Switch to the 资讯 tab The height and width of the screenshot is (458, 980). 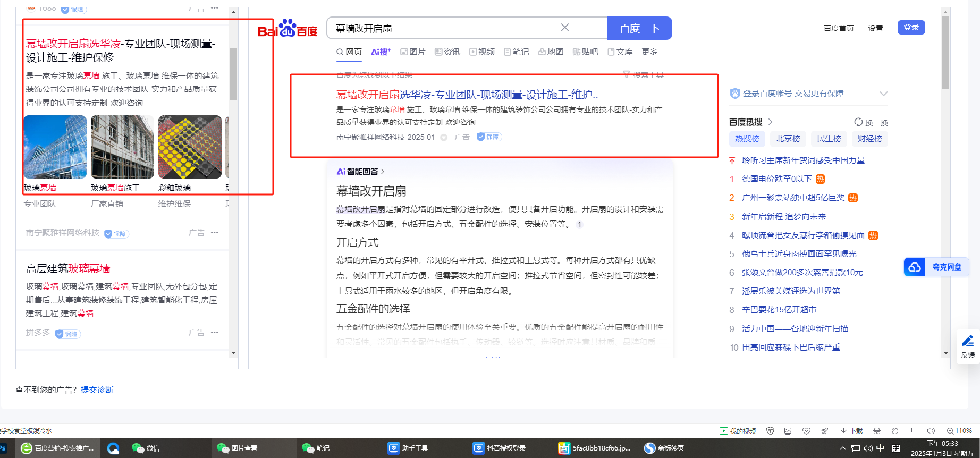pyautogui.click(x=447, y=52)
